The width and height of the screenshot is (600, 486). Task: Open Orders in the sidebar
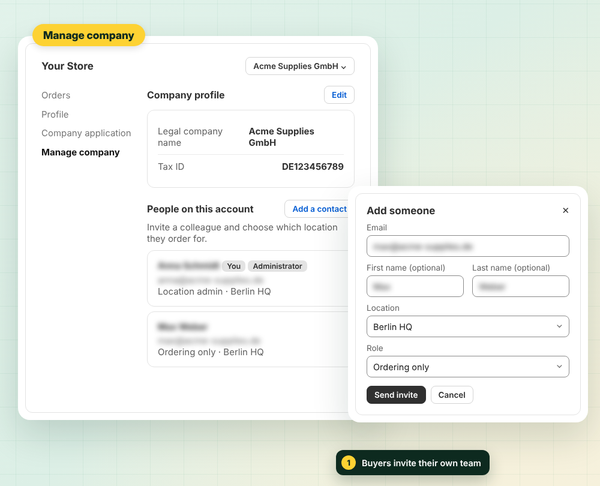click(56, 95)
